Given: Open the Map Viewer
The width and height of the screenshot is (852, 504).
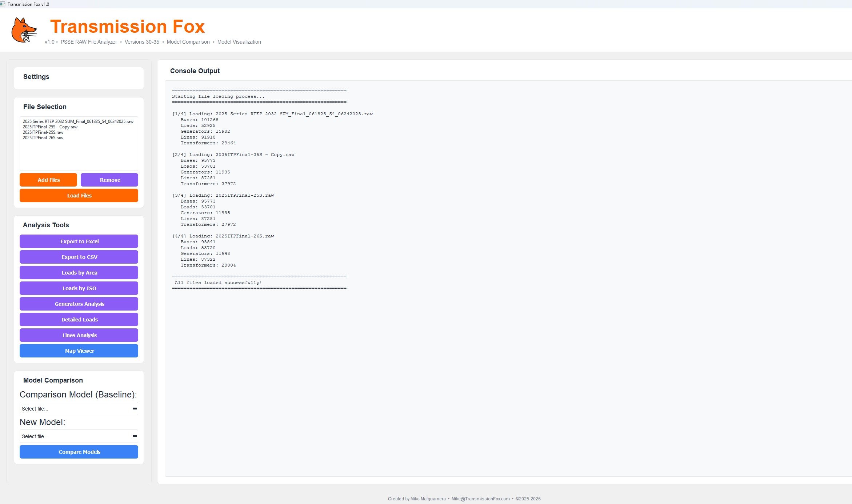Looking at the screenshot, I should 79,351.
